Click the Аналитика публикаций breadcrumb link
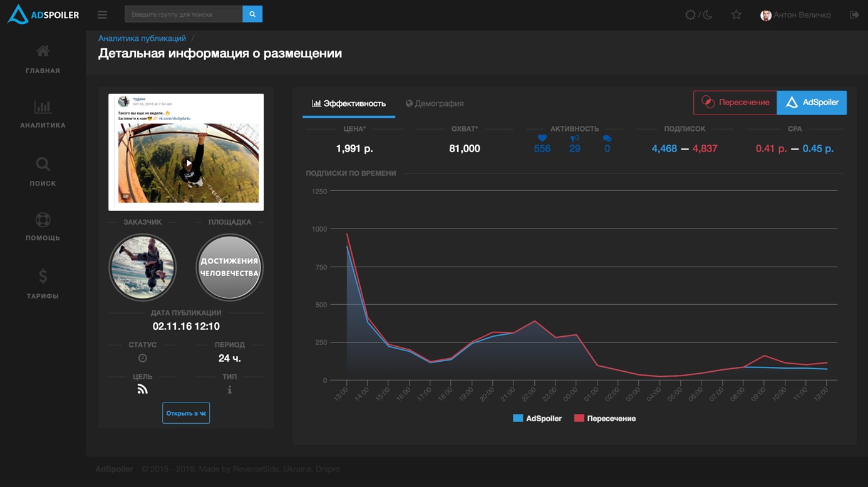 [x=142, y=38]
